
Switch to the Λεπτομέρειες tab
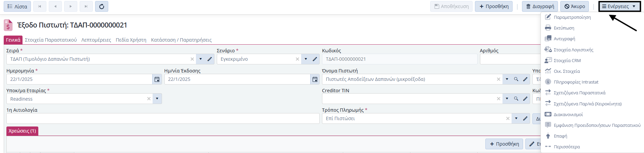pos(96,40)
